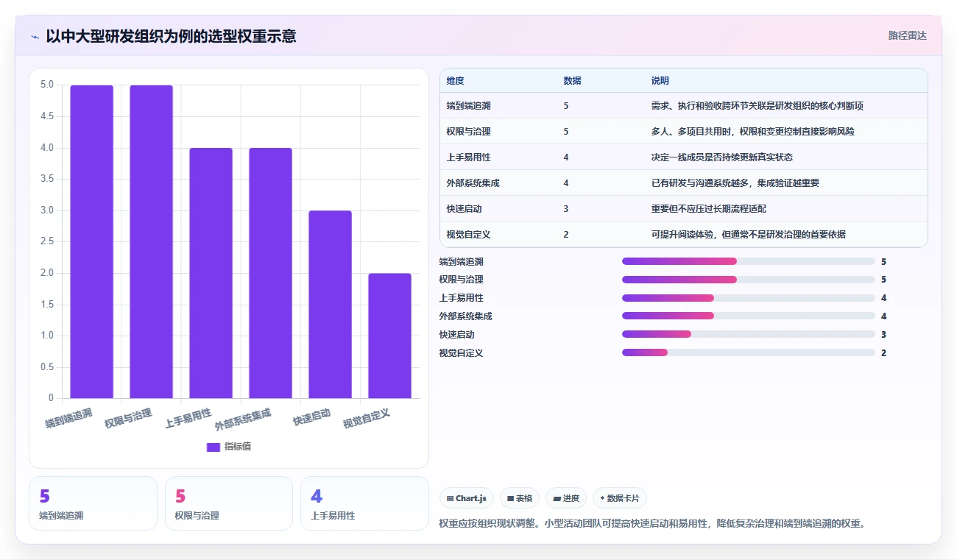Click the 快速启动 bar in chart
Image resolution: width=957 pixels, height=560 pixels.
331,305
